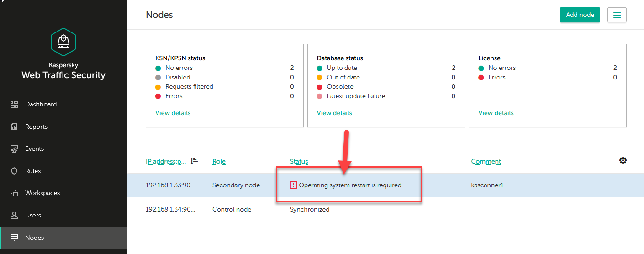Click the Reports chart icon
This screenshot has height=254, width=644.
click(14, 127)
